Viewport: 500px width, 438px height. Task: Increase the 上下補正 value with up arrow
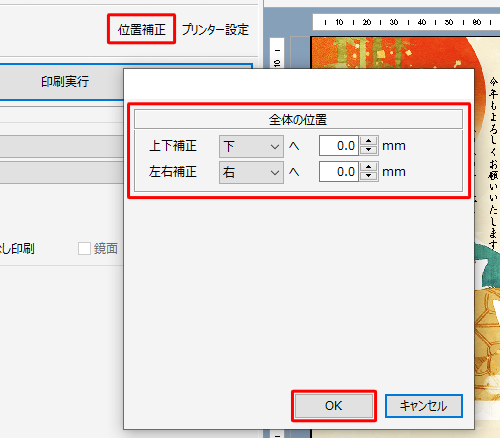pyautogui.click(x=369, y=141)
